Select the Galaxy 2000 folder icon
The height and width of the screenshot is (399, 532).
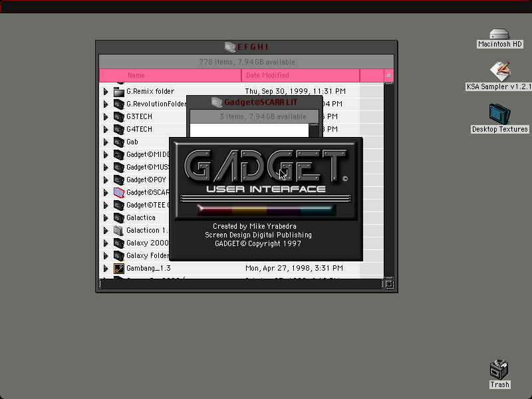click(119, 243)
